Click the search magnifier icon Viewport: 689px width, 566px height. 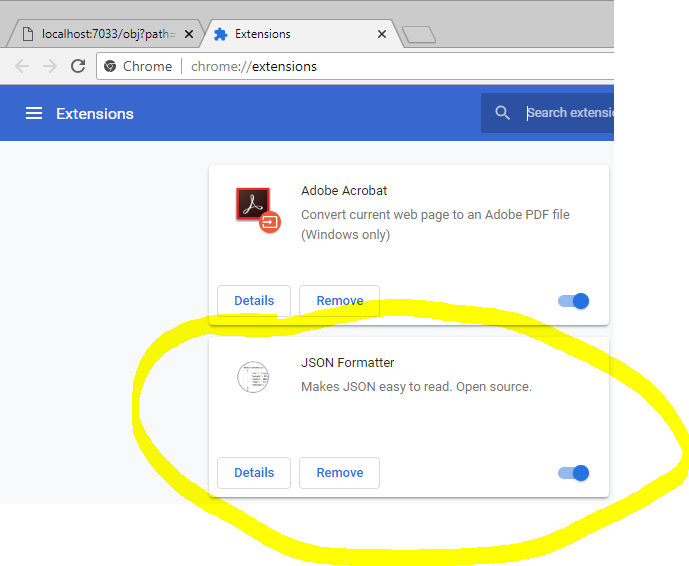click(502, 113)
